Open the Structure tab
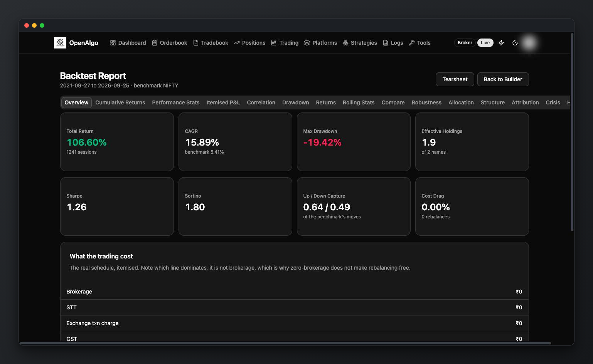Viewport: 593px width, 364px height. pos(493,102)
